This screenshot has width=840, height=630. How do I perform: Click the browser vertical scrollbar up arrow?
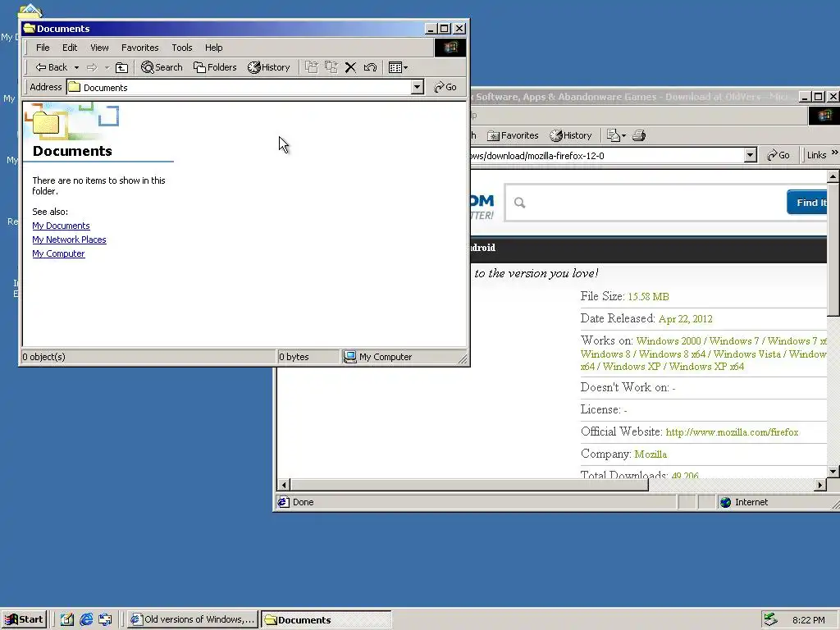point(833,176)
